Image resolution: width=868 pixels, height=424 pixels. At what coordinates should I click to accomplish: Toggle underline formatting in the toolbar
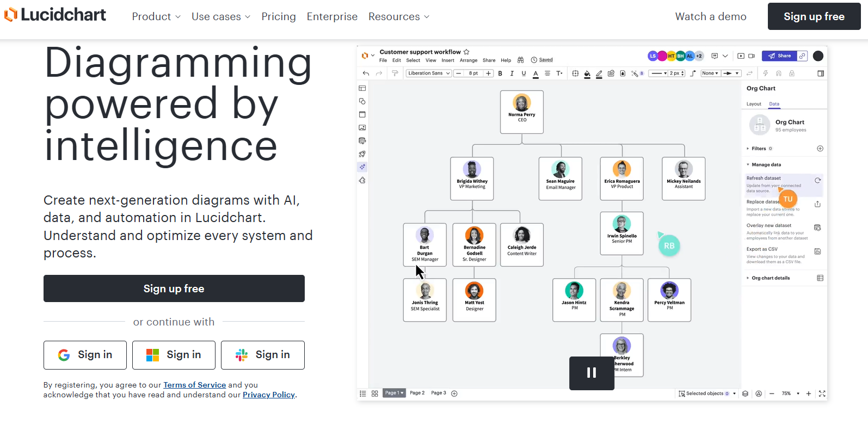click(x=524, y=73)
